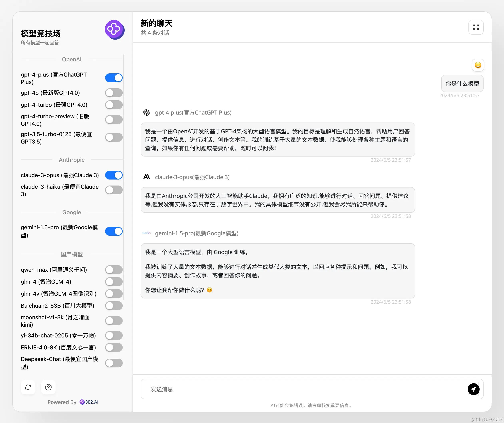The image size is (504, 423).
Task: Enable the gpt-4o toggle
Action: coord(114,93)
